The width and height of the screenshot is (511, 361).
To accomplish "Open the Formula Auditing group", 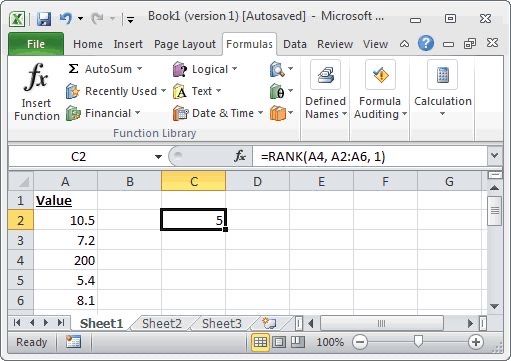I will (380, 89).
